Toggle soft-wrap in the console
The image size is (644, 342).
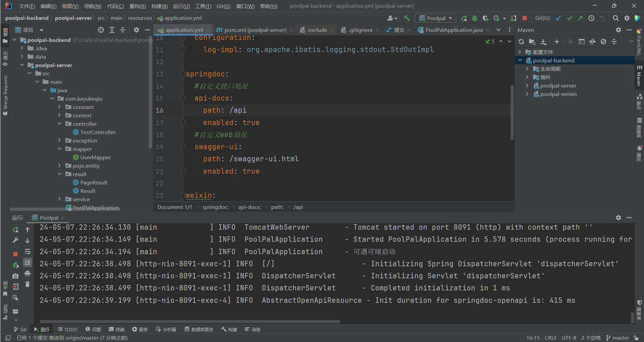click(28, 251)
